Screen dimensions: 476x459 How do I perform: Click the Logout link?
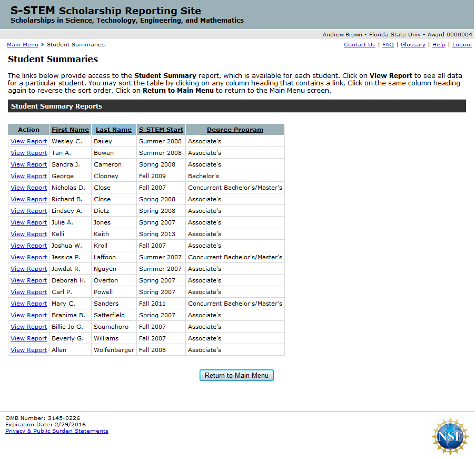[x=462, y=45]
